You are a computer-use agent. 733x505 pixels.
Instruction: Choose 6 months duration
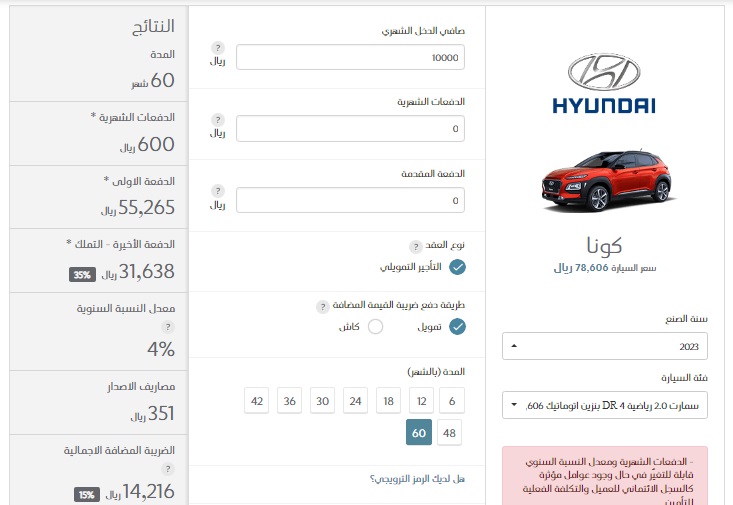click(x=452, y=400)
